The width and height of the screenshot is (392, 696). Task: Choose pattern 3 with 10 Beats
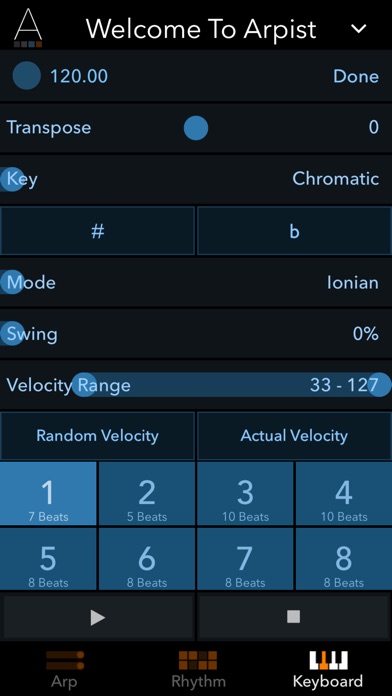coord(245,494)
